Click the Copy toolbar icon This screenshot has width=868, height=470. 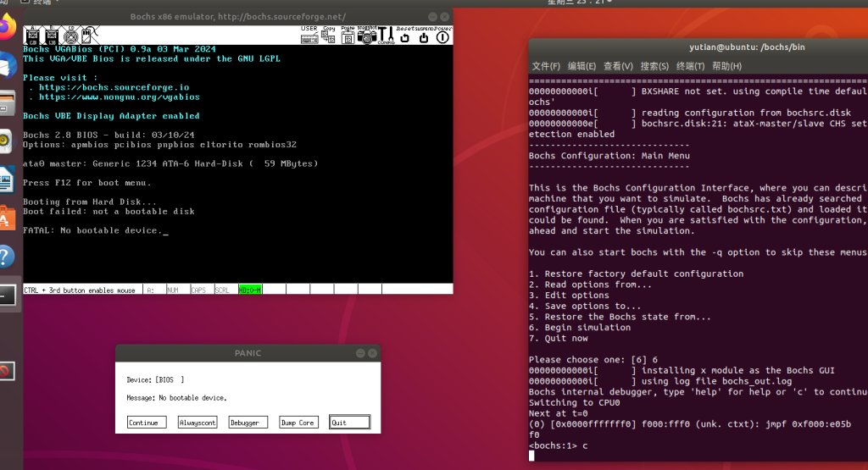329,35
